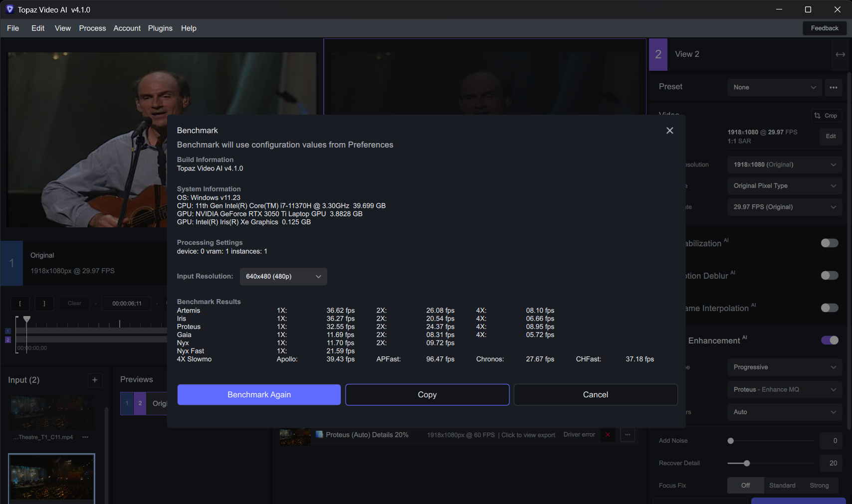Open Theatre_T1_C11.mp4 options ellipsis
This screenshot has width=852, height=504.
85,437
